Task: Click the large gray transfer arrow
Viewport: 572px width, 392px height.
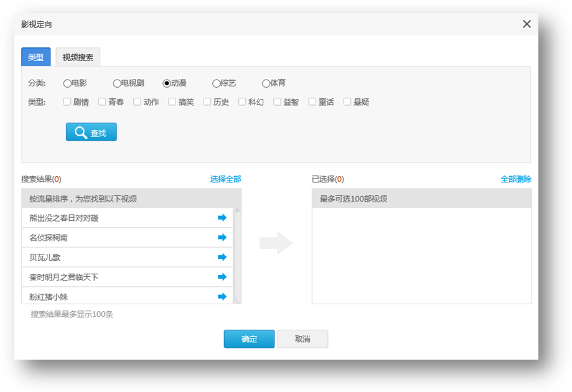Action: [x=276, y=243]
